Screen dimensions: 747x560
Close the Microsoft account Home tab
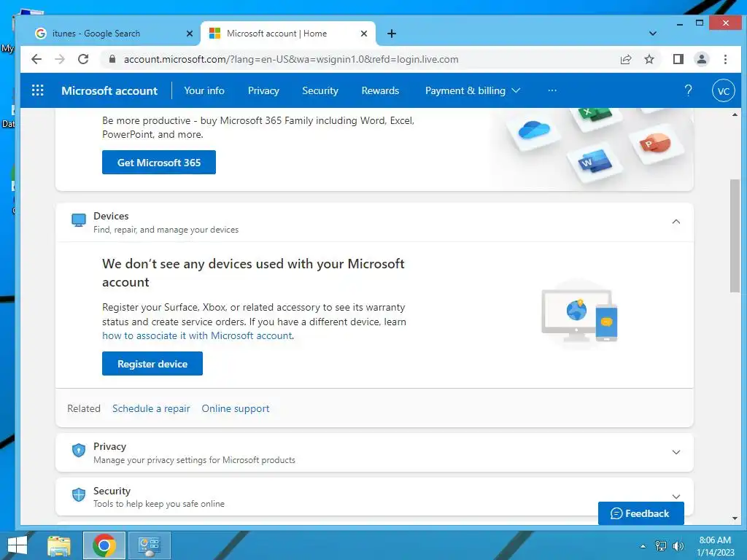click(x=364, y=34)
